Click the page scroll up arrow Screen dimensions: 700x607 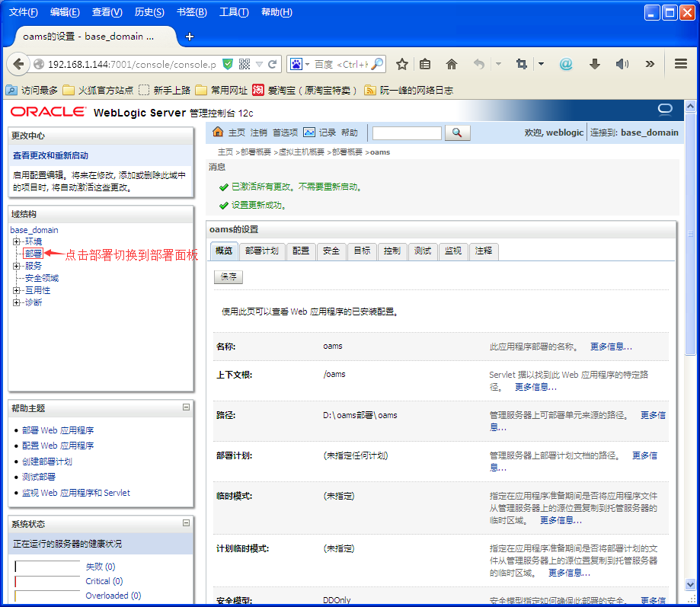(x=690, y=106)
